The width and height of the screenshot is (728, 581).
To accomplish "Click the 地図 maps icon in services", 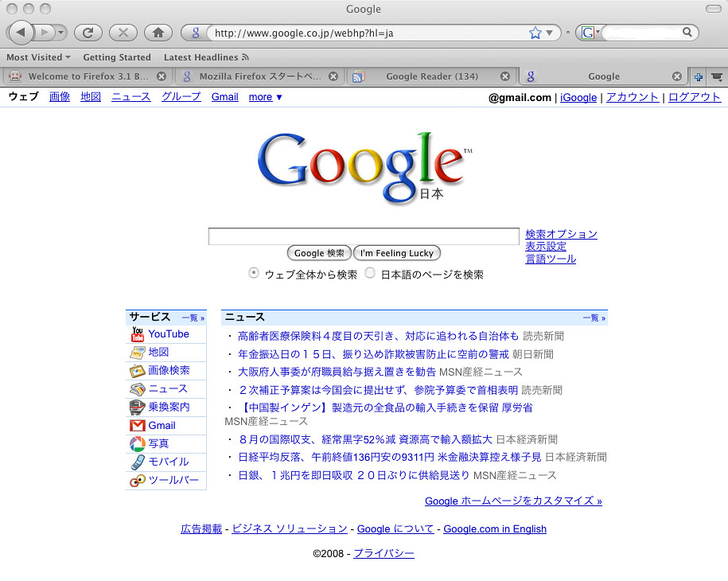I will point(138,353).
